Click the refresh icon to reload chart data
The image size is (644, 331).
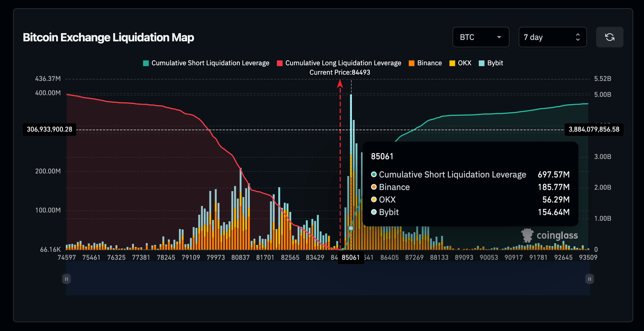point(610,37)
